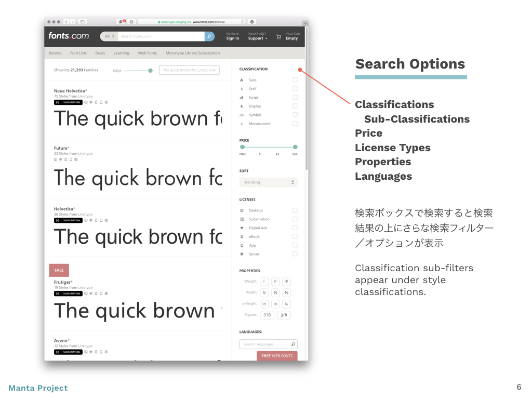This screenshot has width=532, height=399.
Task: Click the Subscription license icon in Licenses
Action: (242, 219)
